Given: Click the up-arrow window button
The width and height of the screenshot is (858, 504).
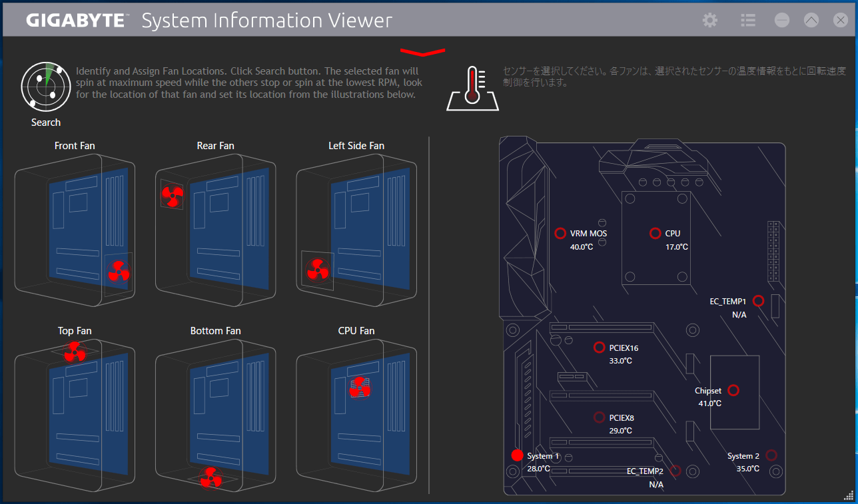Looking at the screenshot, I should 811,20.
